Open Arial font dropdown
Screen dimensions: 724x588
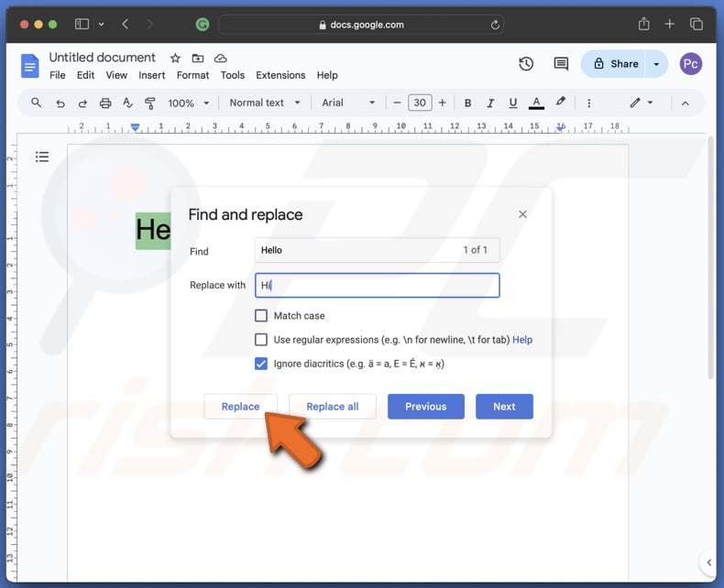(x=348, y=103)
